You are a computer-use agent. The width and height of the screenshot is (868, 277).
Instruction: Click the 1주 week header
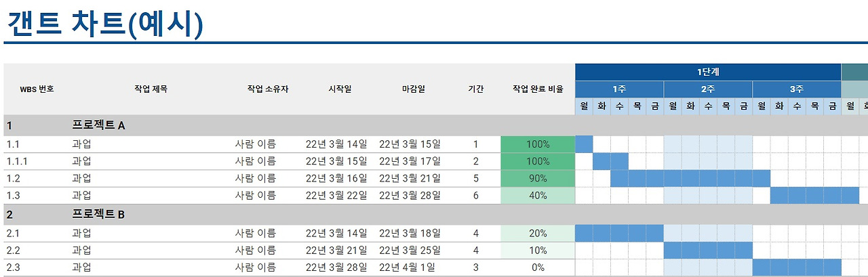(x=620, y=89)
